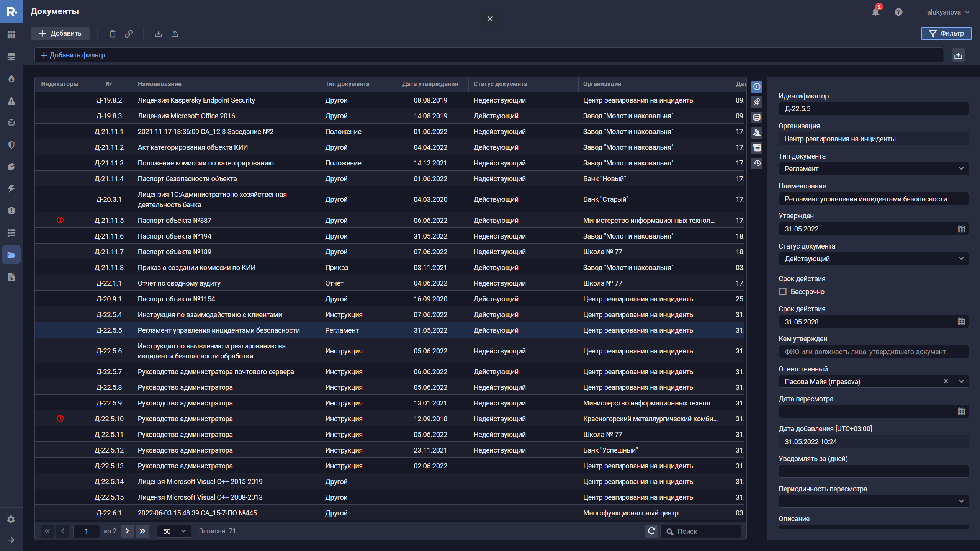This screenshot has width=980, height=551.
Task: Click the refresh table icon
Action: 651,531
